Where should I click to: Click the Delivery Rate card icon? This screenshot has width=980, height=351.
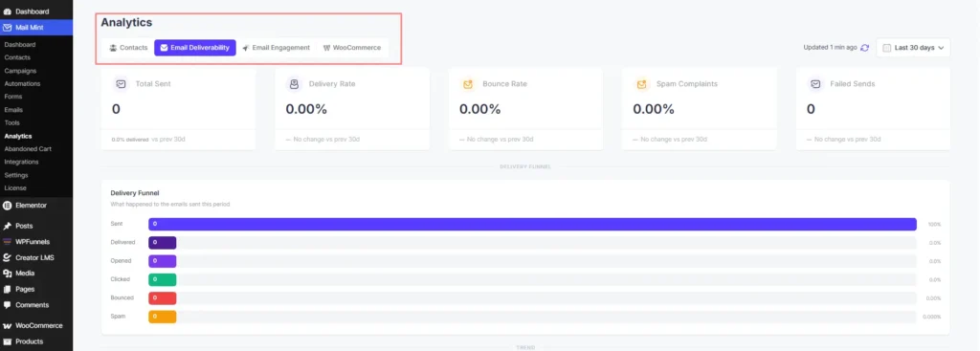point(294,84)
